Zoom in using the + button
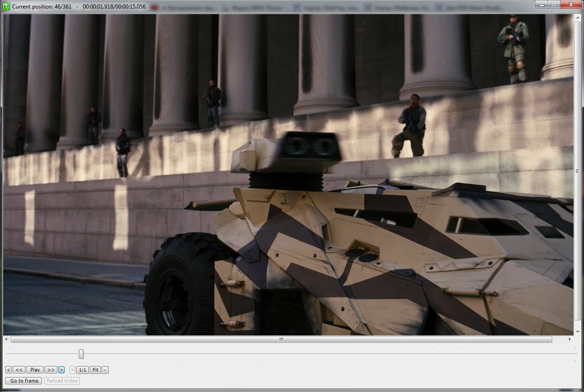This screenshot has height=392, width=584. (x=72, y=370)
